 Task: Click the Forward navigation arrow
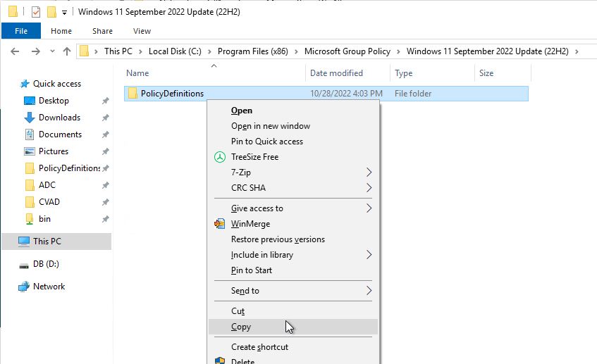36,51
